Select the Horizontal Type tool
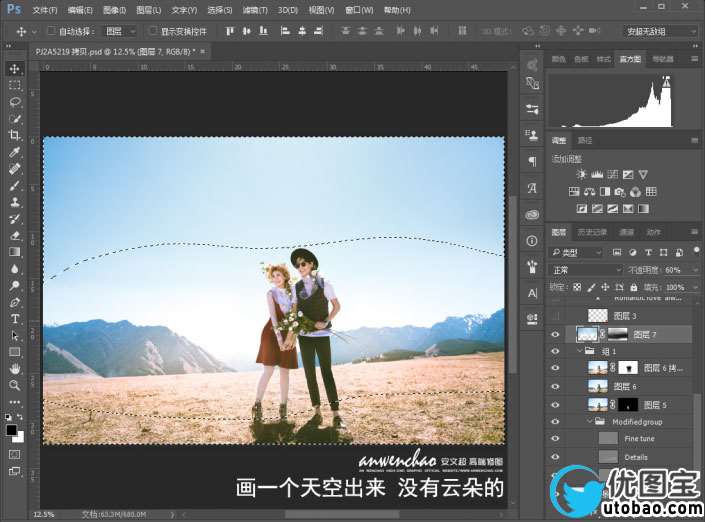This screenshot has width=705, height=522. (x=15, y=319)
